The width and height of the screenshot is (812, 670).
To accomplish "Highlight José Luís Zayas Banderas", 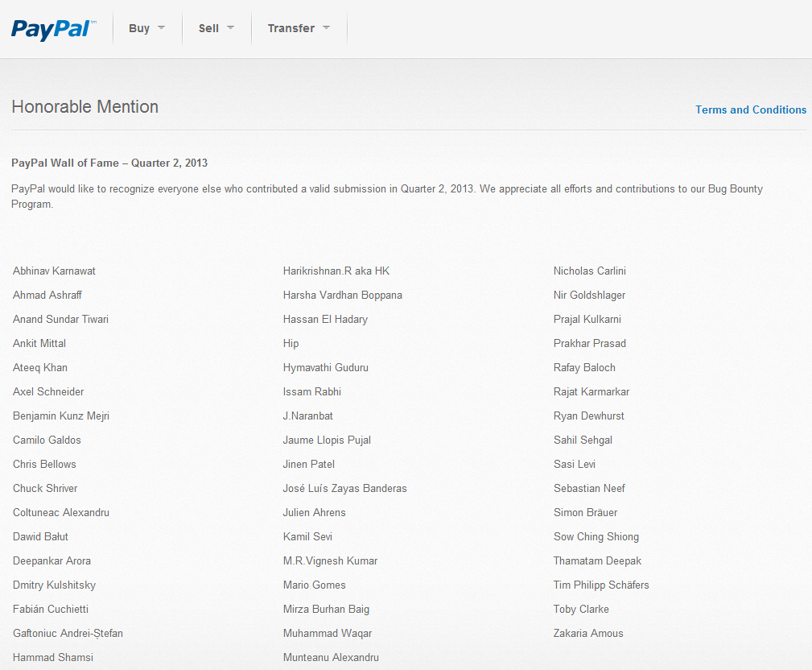I will (x=345, y=488).
